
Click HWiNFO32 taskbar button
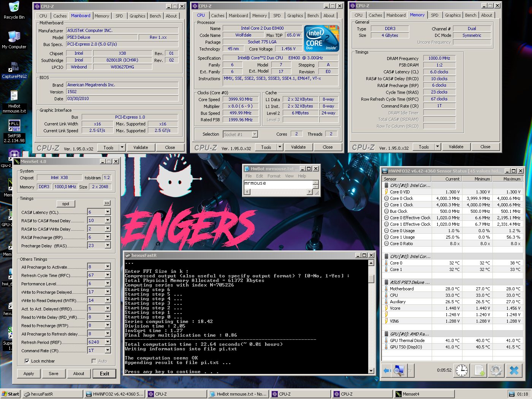pos(115,394)
